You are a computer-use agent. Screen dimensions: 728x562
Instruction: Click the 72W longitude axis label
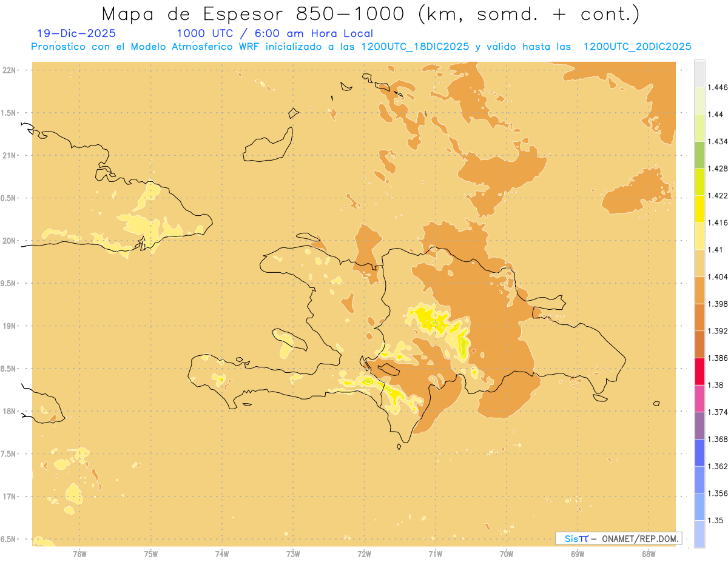tap(364, 554)
